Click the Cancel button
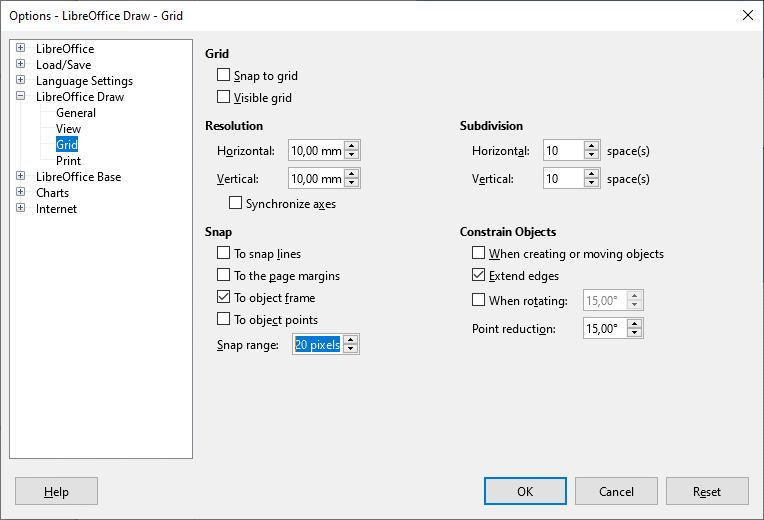This screenshot has width=764, height=520. click(x=616, y=491)
